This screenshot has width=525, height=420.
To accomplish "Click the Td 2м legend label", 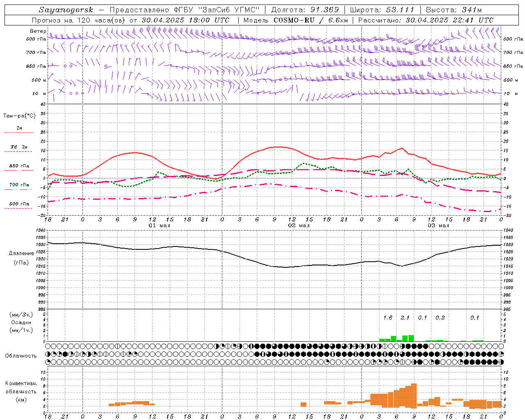I will click(x=19, y=147).
